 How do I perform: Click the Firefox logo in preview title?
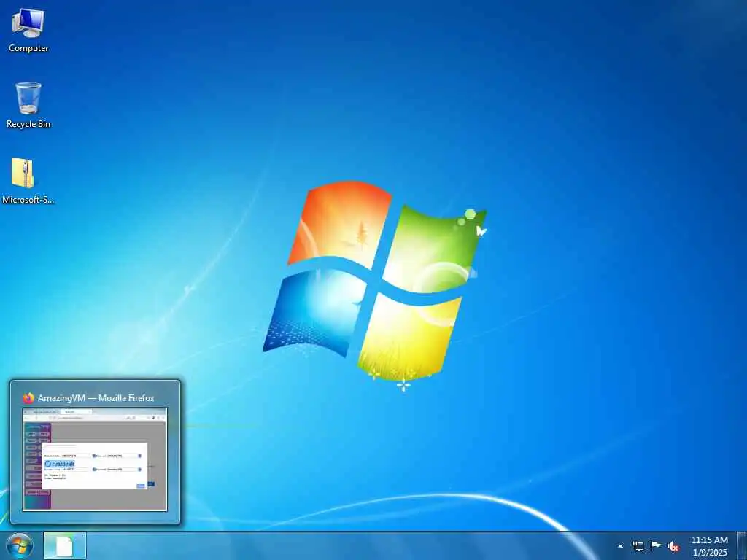(x=28, y=397)
